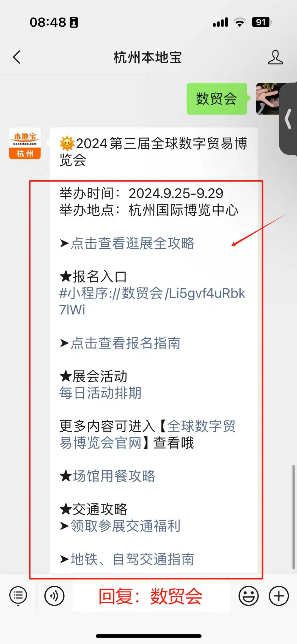Open the emoji sticker panel
Viewport: 297px width, 644px height.
[249, 596]
